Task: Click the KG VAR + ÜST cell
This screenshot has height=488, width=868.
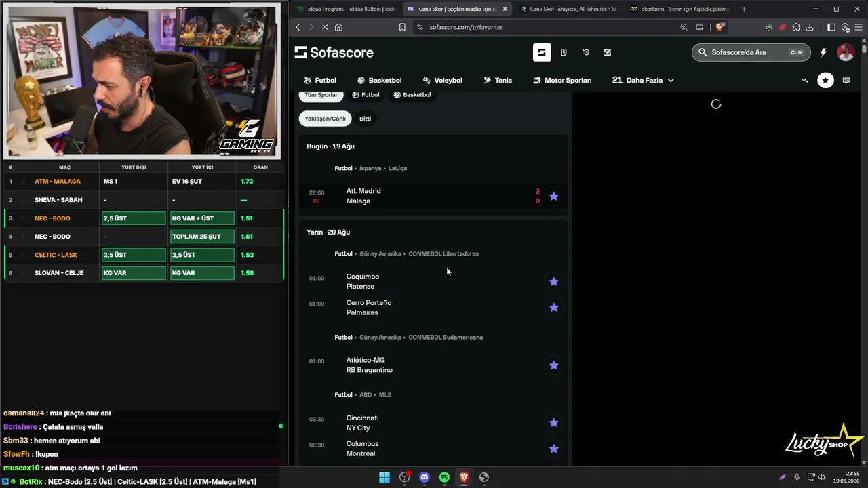Action: coord(202,218)
